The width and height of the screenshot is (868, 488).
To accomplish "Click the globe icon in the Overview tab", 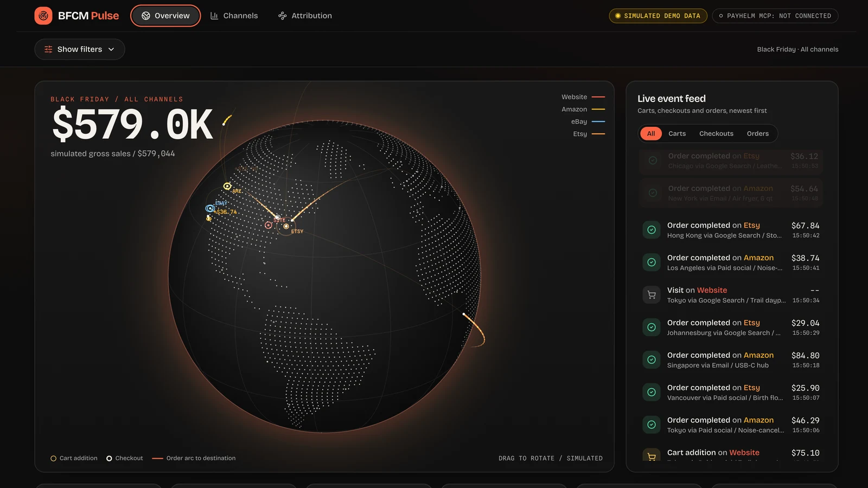I will click(146, 16).
